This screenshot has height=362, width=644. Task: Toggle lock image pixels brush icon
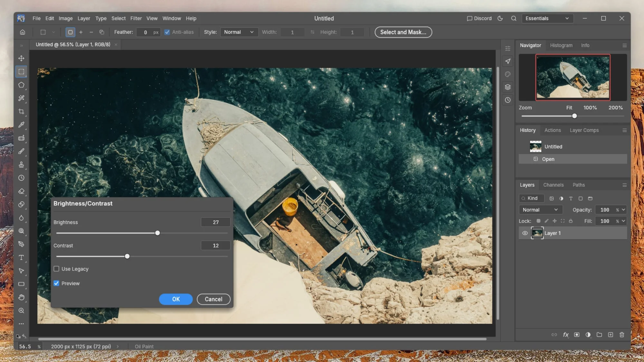[x=546, y=221]
